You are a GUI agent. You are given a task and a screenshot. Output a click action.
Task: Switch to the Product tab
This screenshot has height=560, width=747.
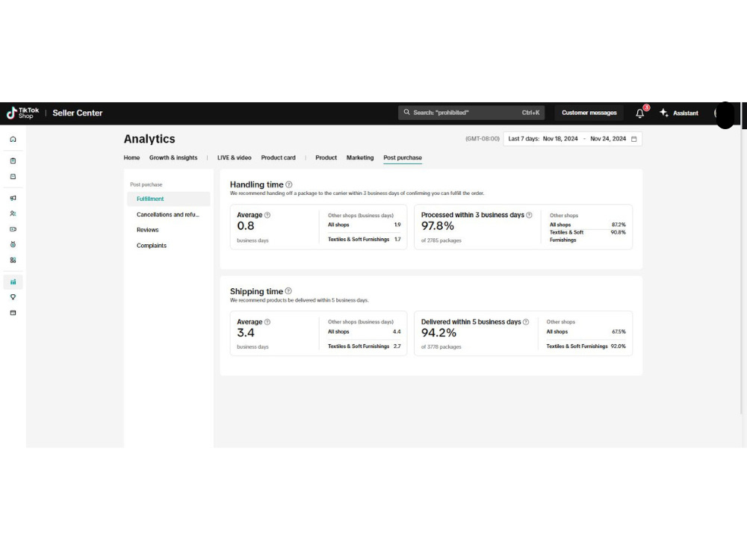coord(326,158)
